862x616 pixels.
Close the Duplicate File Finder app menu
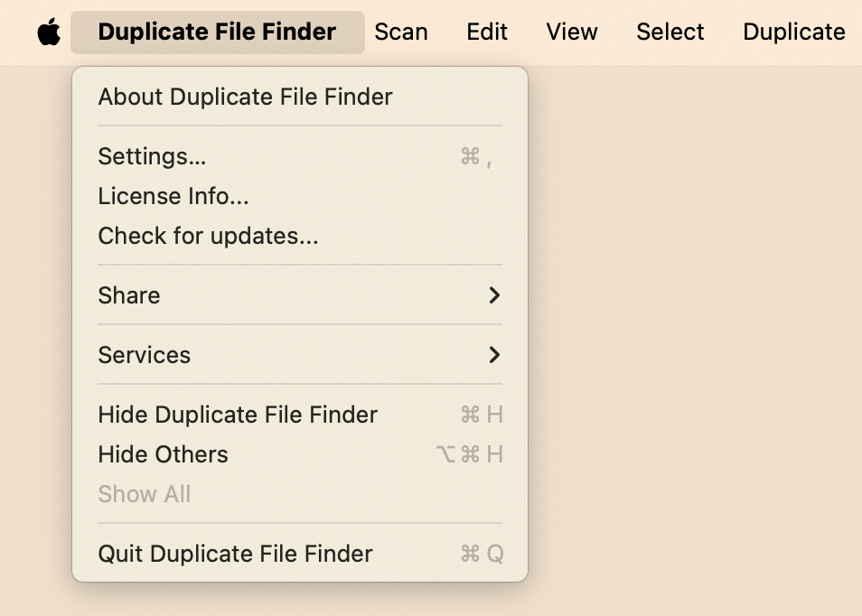coord(217,33)
